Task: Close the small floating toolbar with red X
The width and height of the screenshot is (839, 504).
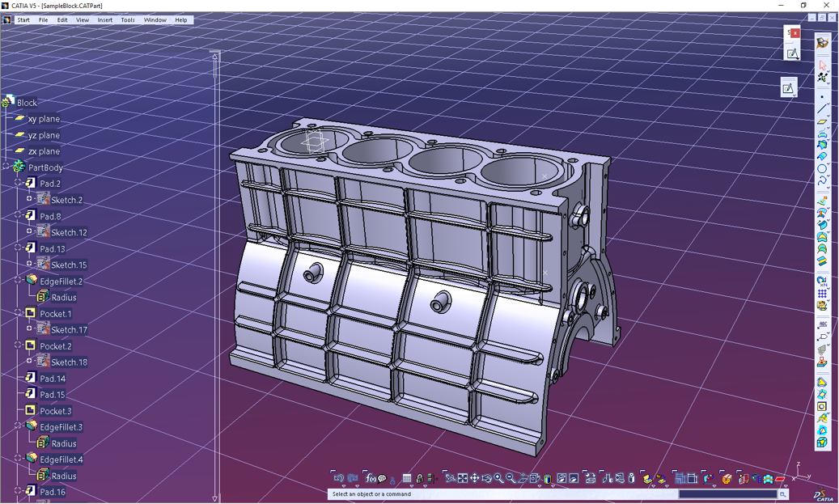Action: [795, 33]
